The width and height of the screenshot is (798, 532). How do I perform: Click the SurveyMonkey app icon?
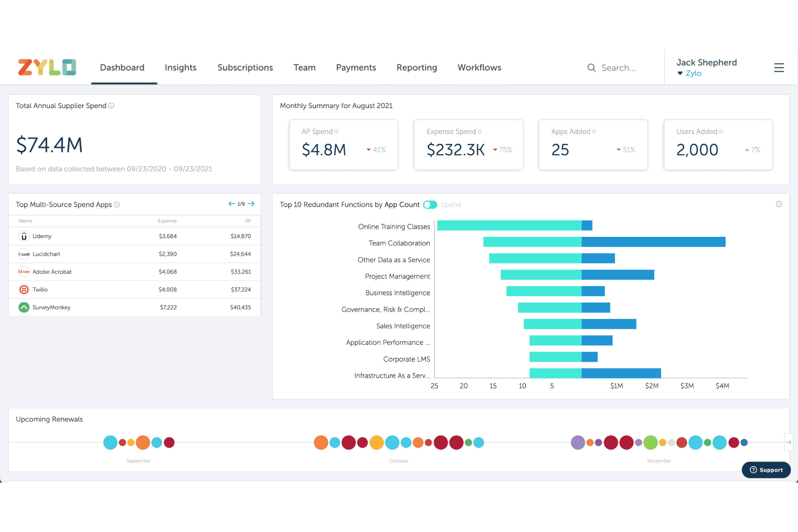[x=24, y=308]
